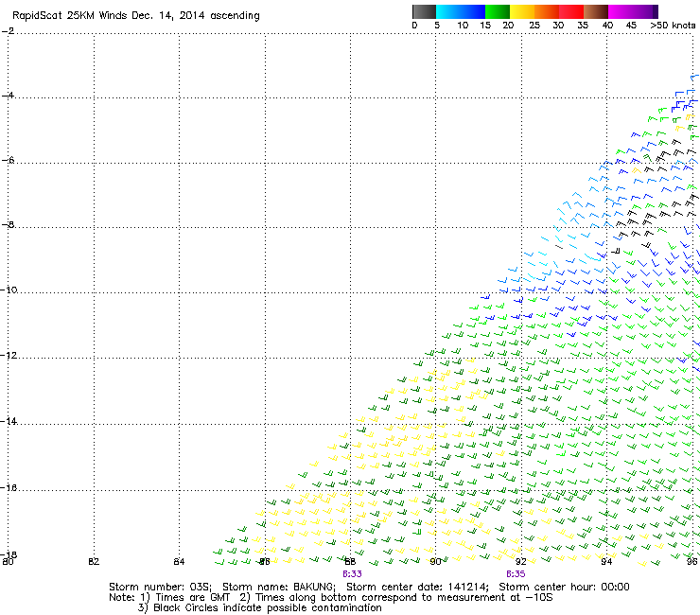Screen dimensions: 700x615
Task: Click legend scale label "45"
Action: (x=631, y=26)
